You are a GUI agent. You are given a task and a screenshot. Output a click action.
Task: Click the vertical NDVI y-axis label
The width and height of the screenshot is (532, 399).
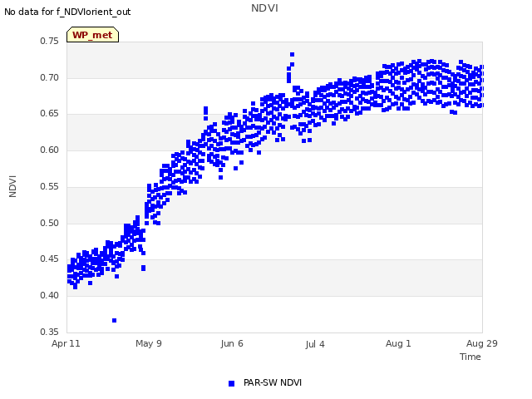12,186
